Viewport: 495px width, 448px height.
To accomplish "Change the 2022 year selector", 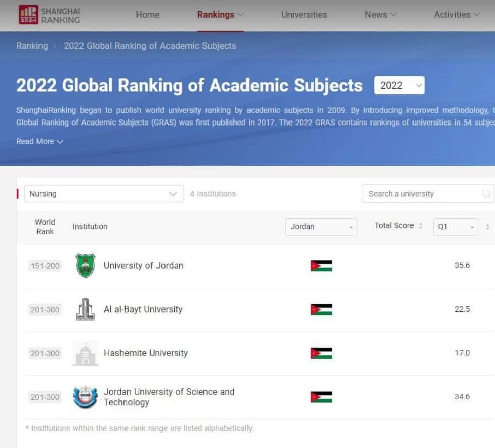I will point(399,85).
